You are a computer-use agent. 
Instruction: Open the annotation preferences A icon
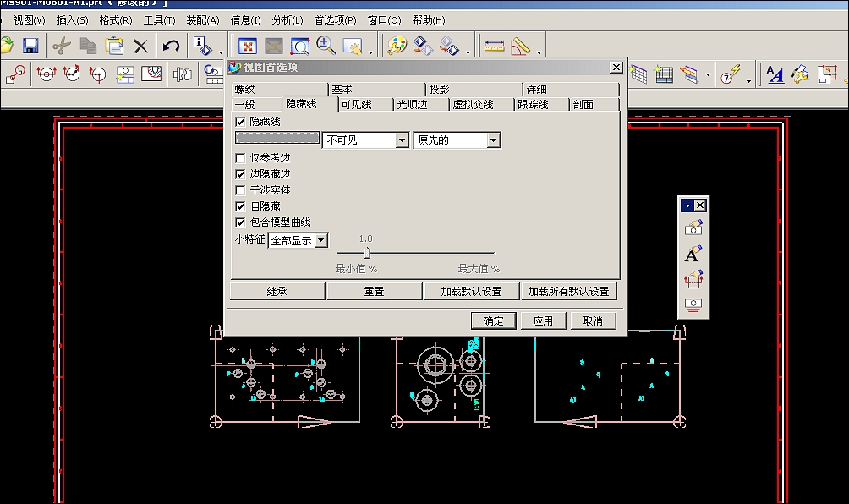tap(775, 74)
